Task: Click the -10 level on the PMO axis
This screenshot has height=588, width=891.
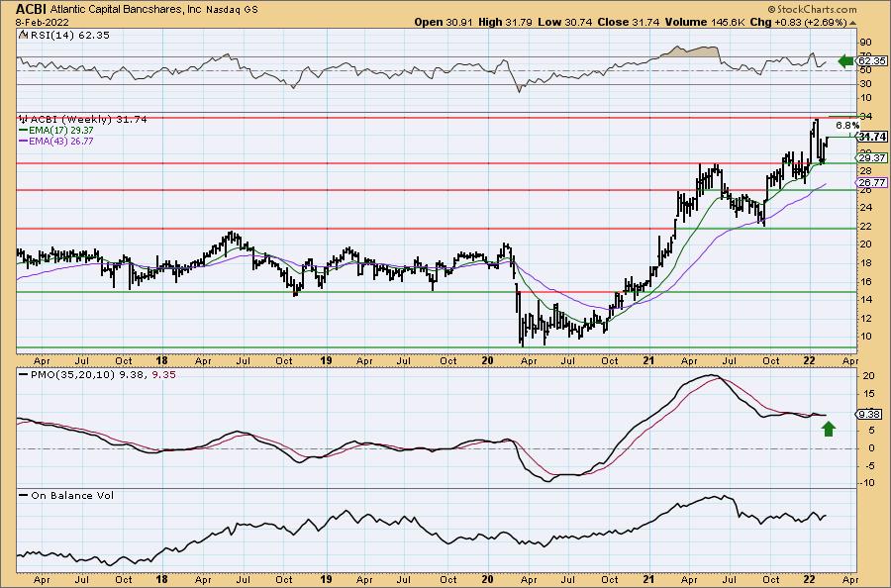Action: pos(867,483)
